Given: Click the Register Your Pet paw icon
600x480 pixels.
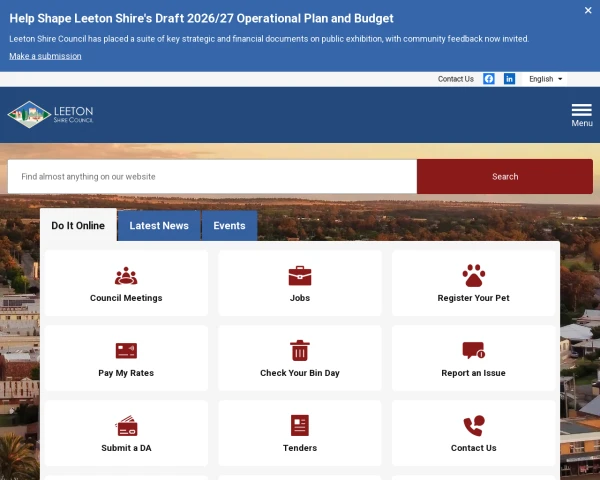Looking at the screenshot, I should tap(473, 275).
